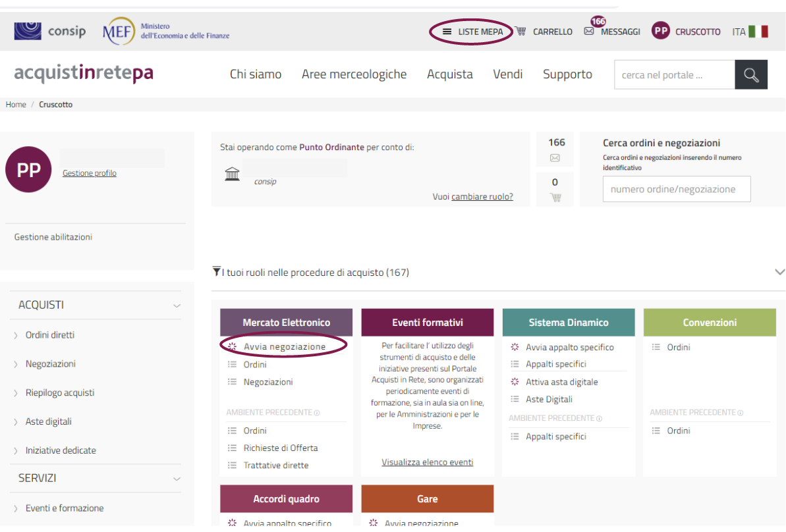
Task: Collapse the ACQUISTI sidebar section
Action: (176, 306)
